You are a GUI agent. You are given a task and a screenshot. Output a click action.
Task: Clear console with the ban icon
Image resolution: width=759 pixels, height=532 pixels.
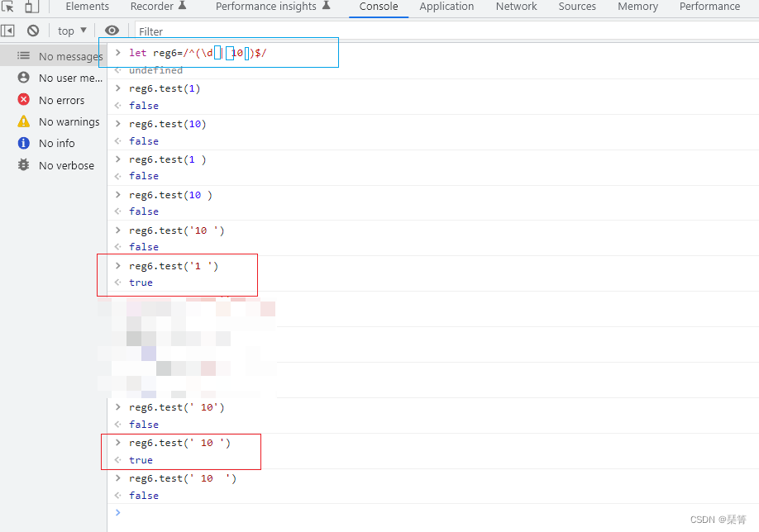[33, 31]
